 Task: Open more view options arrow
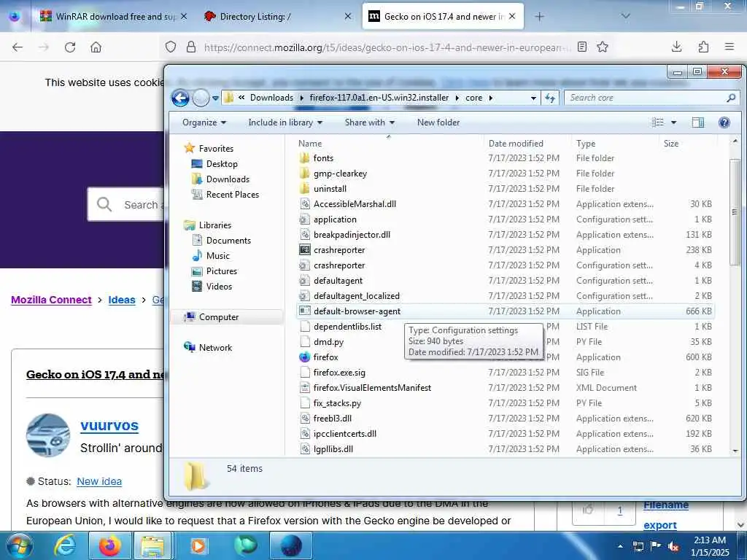coord(673,122)
